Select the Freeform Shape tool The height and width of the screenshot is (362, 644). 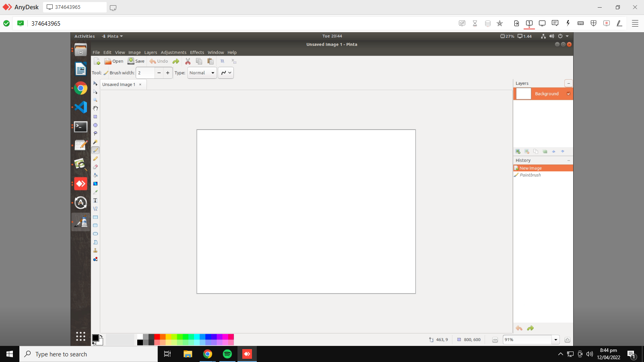pos(95,242)
